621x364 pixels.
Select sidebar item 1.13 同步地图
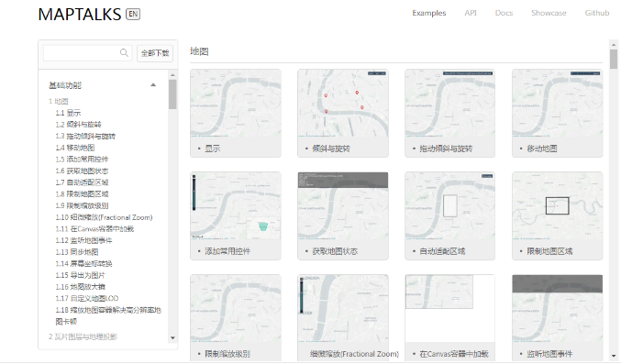[77, 252]
